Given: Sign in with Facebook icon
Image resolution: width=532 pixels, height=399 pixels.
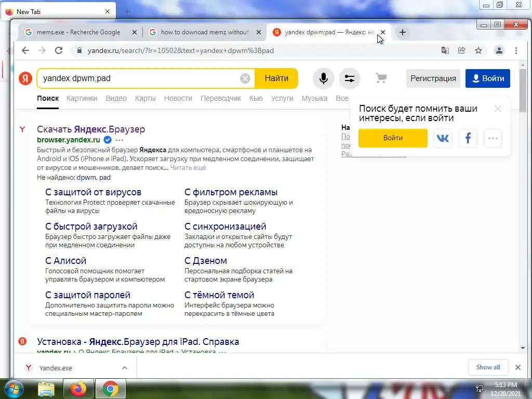Looking at the screenshot, I should (468, 138).
